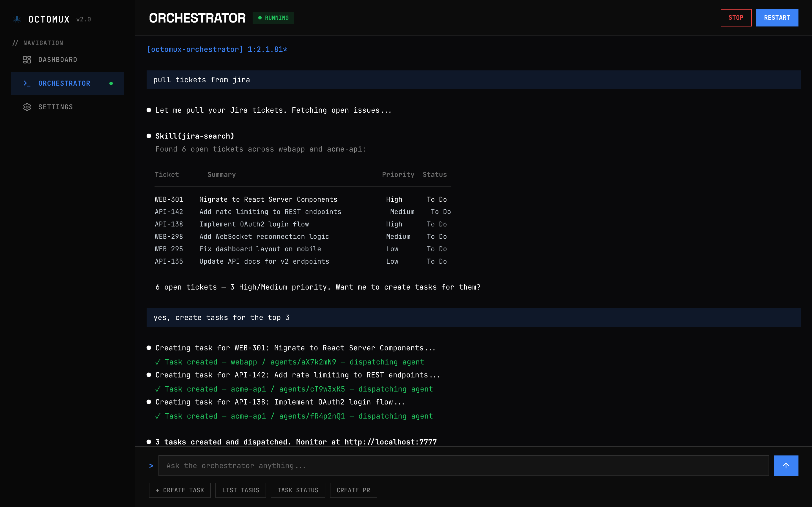This screenshot has height=507, width=812.
Task: Click the send arrow button next to input
Action: pyautogui.click(x=786, y=465)
